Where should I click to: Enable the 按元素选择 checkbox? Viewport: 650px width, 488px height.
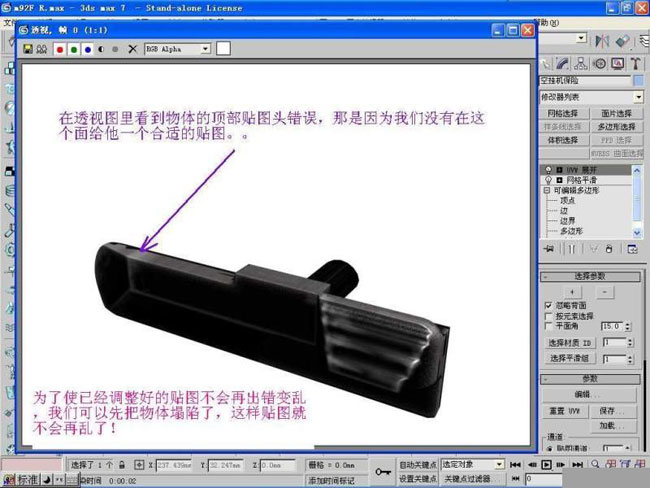click(x=548, y=316)
